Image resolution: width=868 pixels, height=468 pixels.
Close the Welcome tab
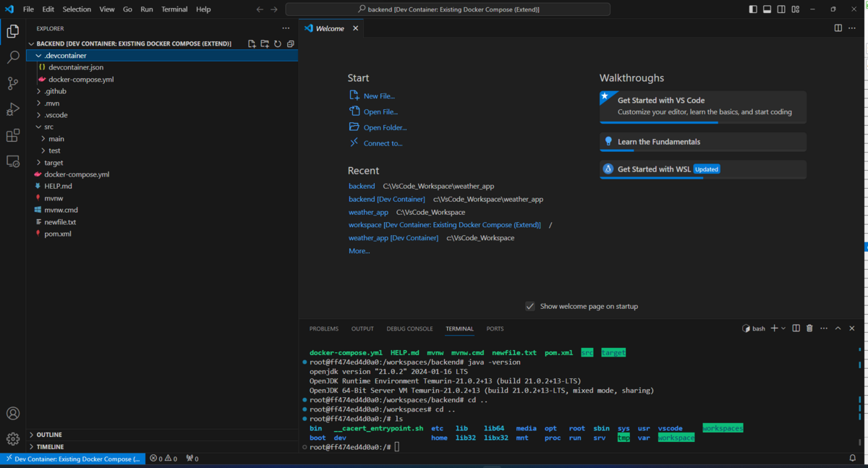pyautogui.click(x=355, y=28)
